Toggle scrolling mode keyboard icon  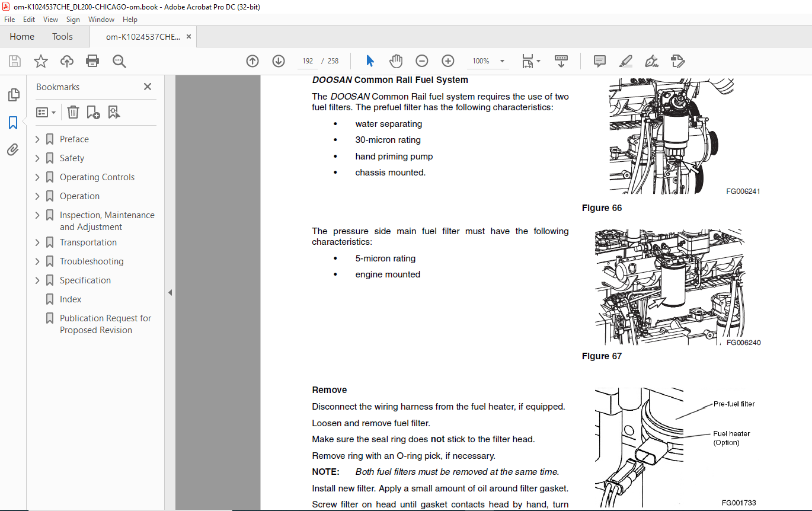(x=561, y=61)
